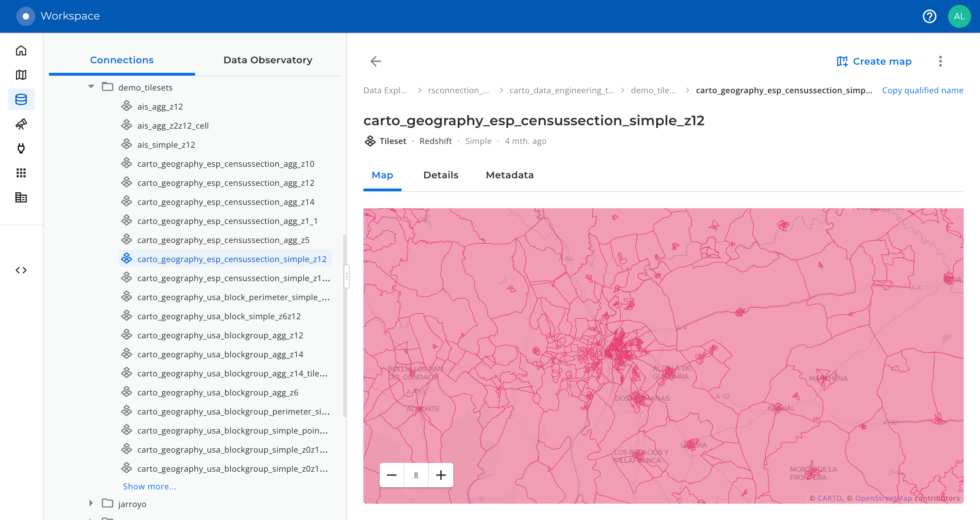980x520 pixels.
Task: Open the help question mark icon
Action: pyautogui.click(x=929, y=16)
